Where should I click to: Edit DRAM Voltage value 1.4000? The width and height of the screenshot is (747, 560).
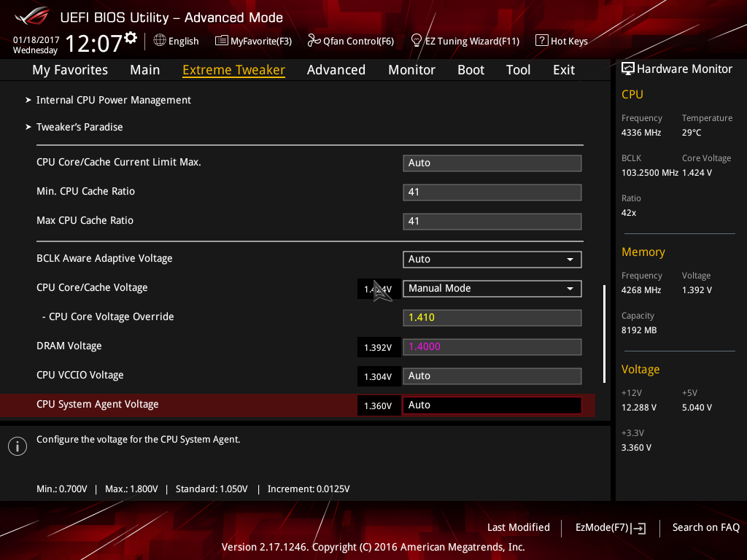[492, 347]
